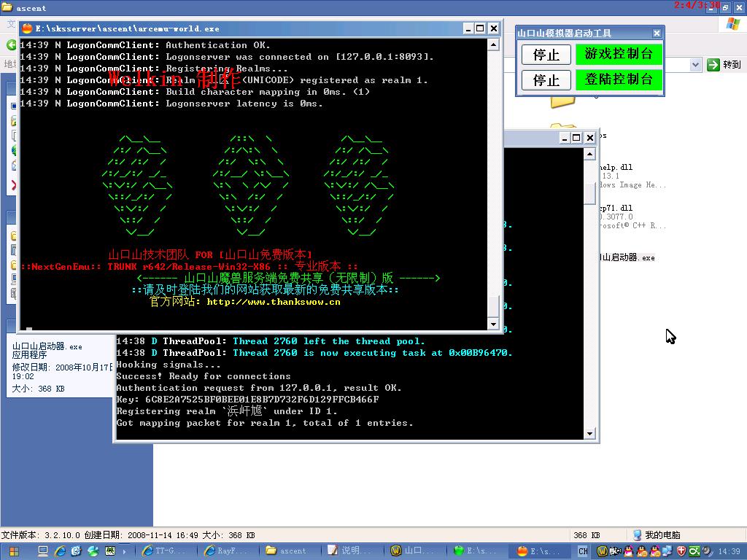The height and width of the screenshot is (560, 747).
Task: Launch Internet Explorer from quick launch
Action: (60, 551)
